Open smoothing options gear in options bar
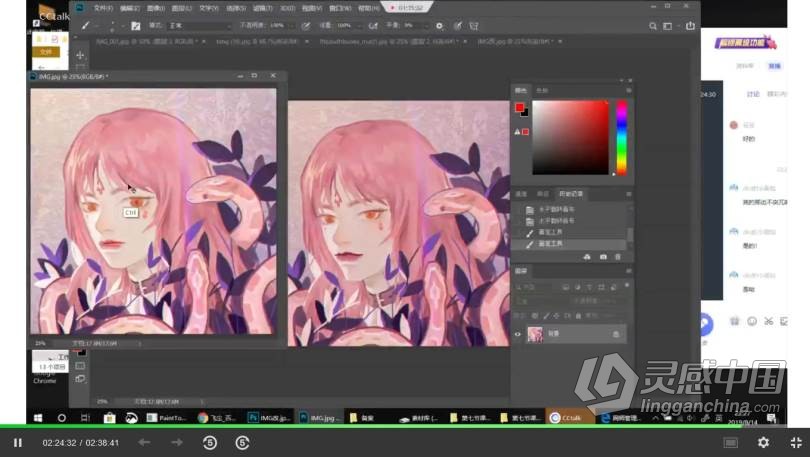This screenshot has width=810, height=457. 440,26
